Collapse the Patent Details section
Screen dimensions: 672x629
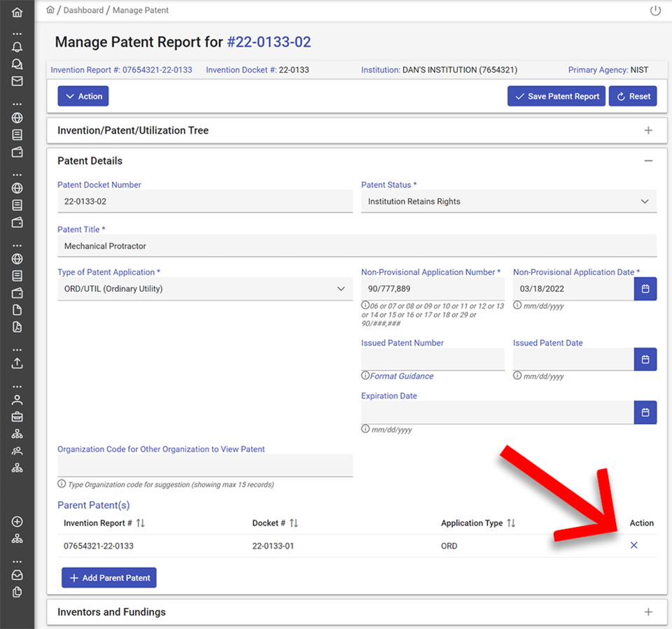(648, 160)
